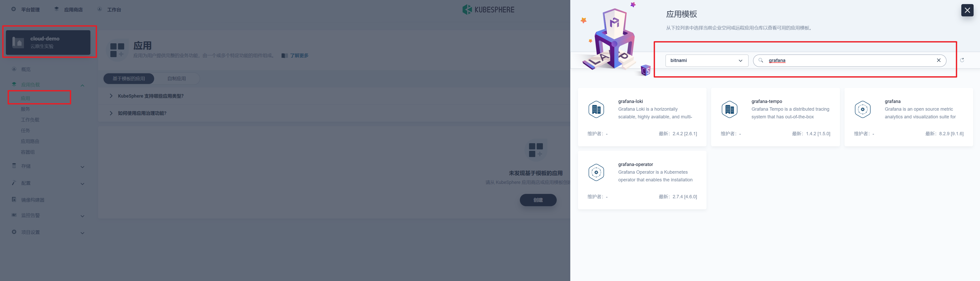Click the empty-state apps icon

[536, 150]
